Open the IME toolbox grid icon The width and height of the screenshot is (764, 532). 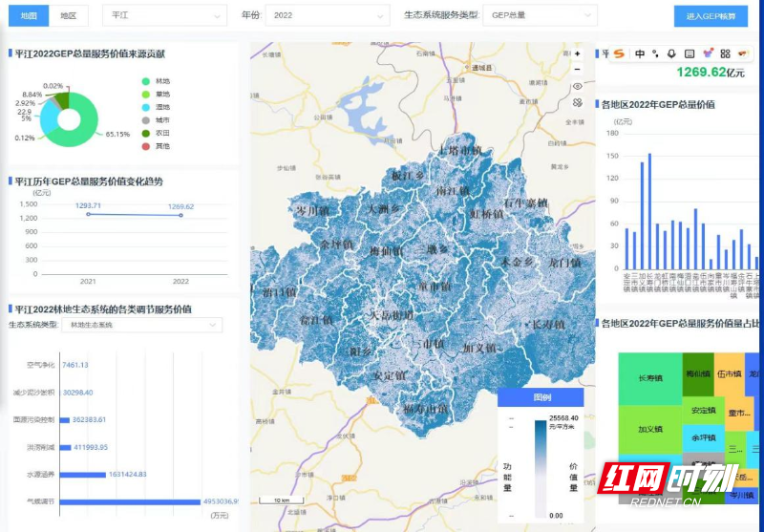(725, 53)
